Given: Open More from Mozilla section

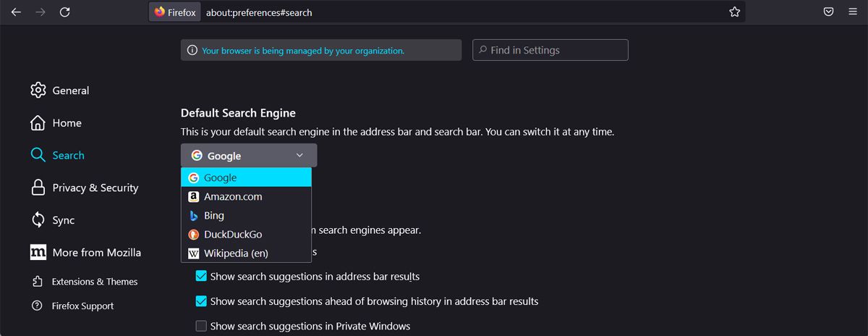Looking at the screenshot, I should (x=96, y=253).
